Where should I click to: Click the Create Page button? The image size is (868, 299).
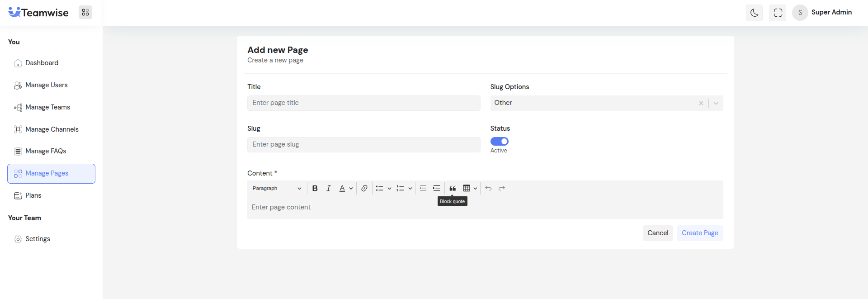point(699,233)
